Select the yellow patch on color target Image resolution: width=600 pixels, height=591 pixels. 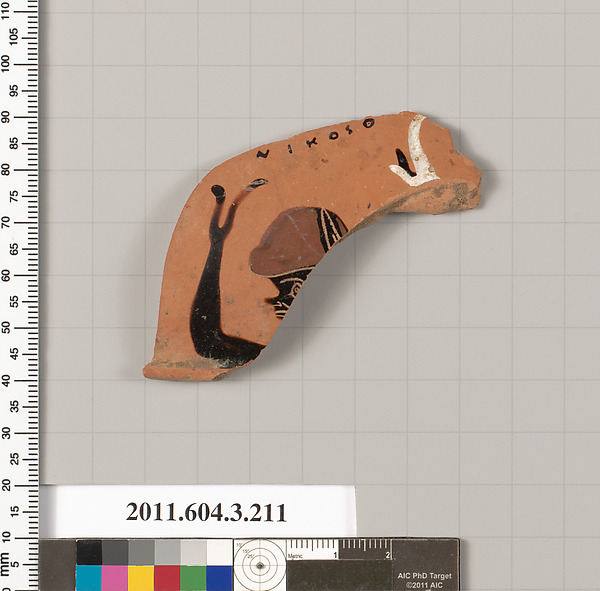click(141, 578)
